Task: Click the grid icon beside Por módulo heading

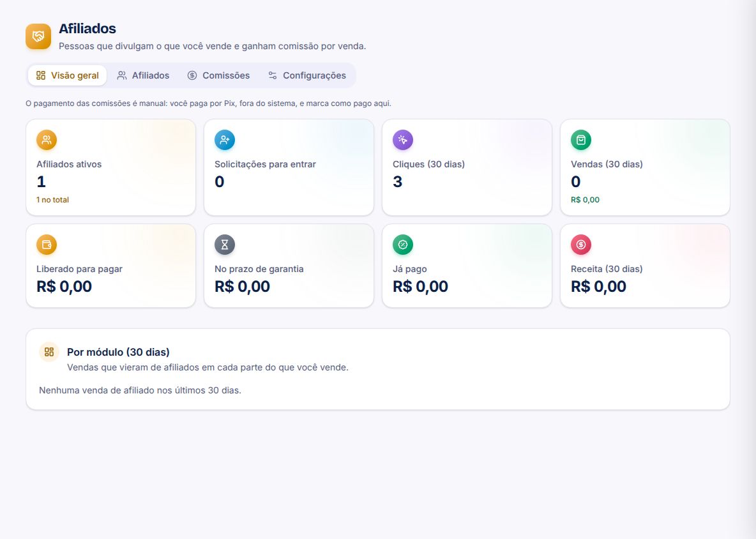Action: click(x=49, y=352)
